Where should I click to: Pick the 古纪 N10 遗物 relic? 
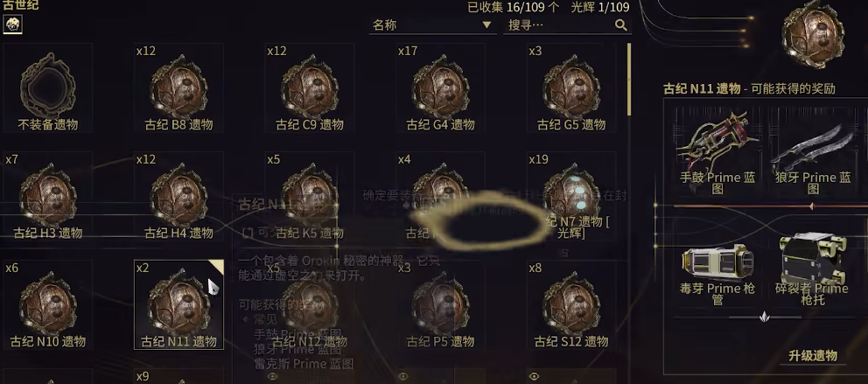pyautogui.click(x=47, y=305)
